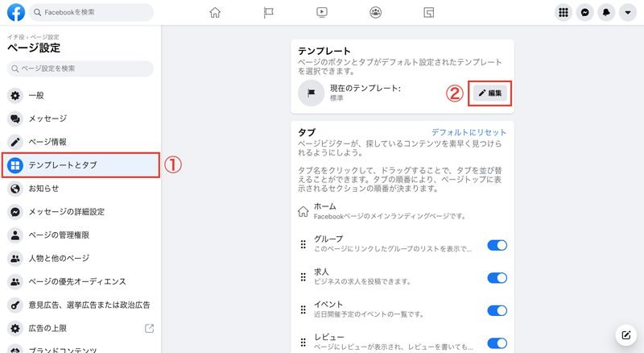Toggle the グループ tab switch

497,245
